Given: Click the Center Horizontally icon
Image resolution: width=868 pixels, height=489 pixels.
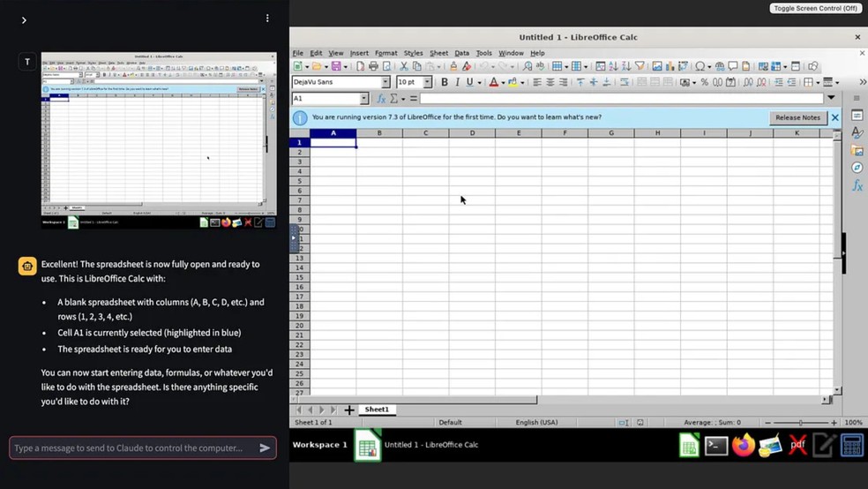Looking at the screenshot, I should [550, 82].
